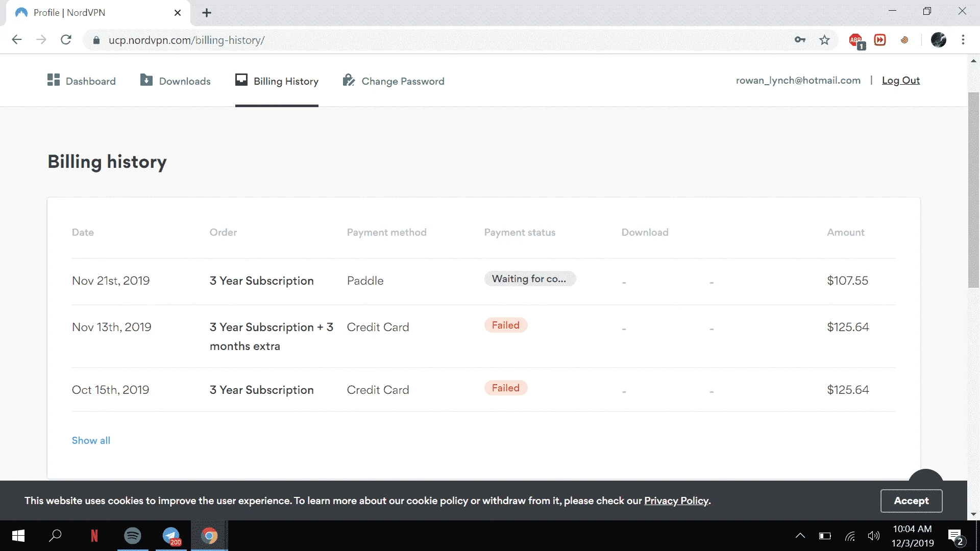980x551 pixels.
Task: Click the browser forward arrow
Action: click(41, 40)
